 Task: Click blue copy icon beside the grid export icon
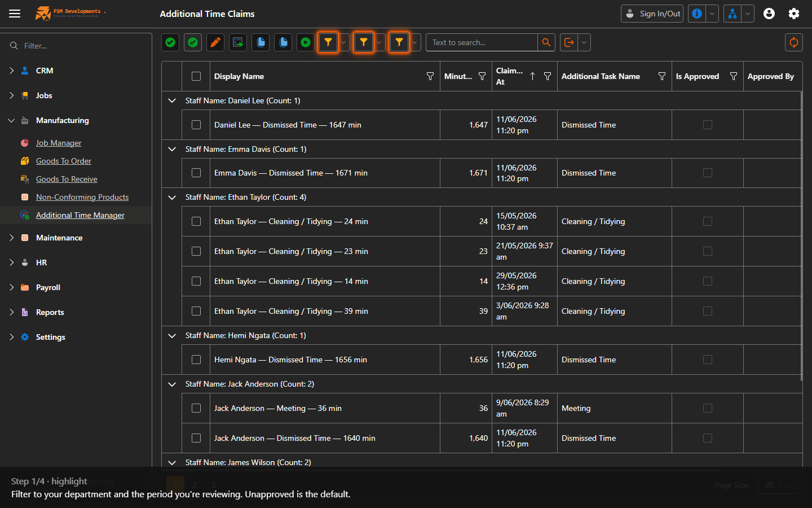click(261, 42)
